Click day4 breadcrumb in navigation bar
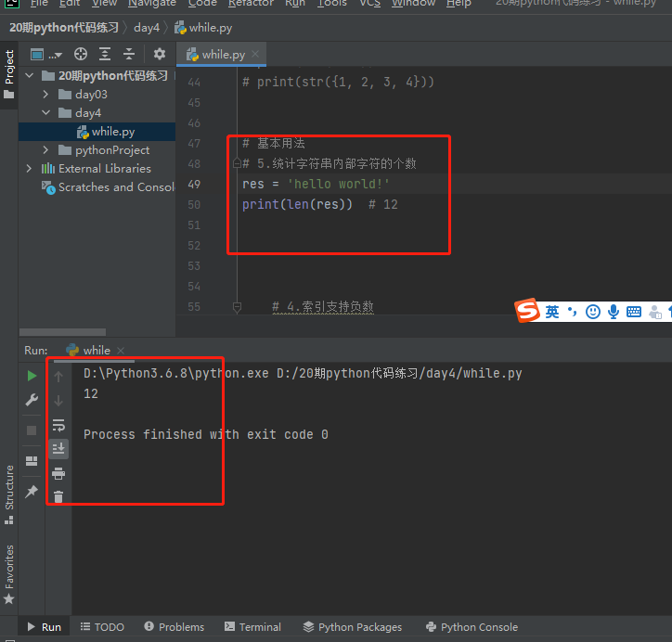The height and width of the screenshot is (642, 672). pyautogui.click(x=147, y=28)
